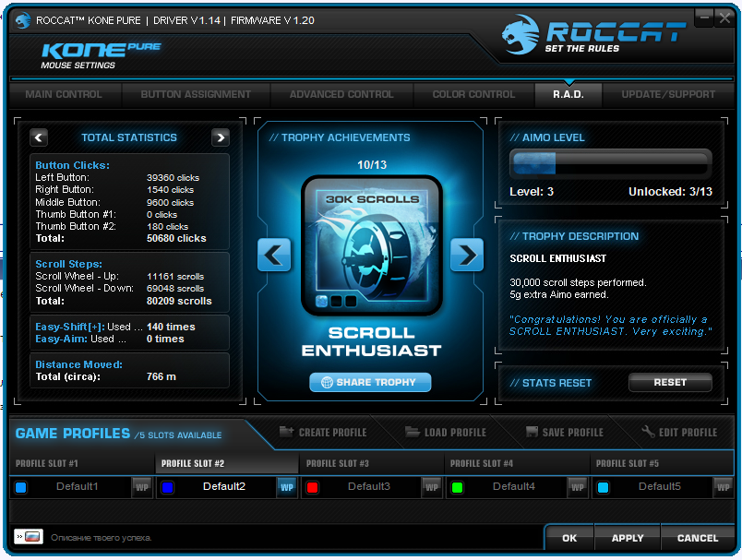Go to previous trophy achievement
The width and height of the screenshot is (742, 560).
274,255
